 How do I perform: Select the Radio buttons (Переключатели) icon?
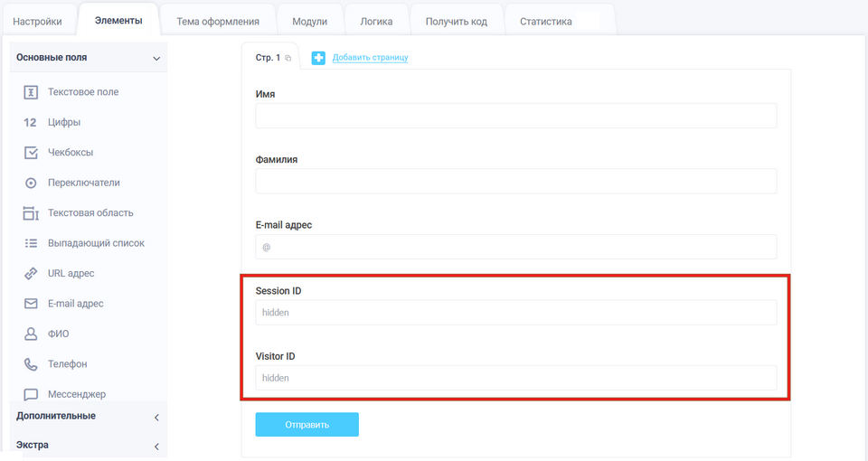(x=31, y=183)
